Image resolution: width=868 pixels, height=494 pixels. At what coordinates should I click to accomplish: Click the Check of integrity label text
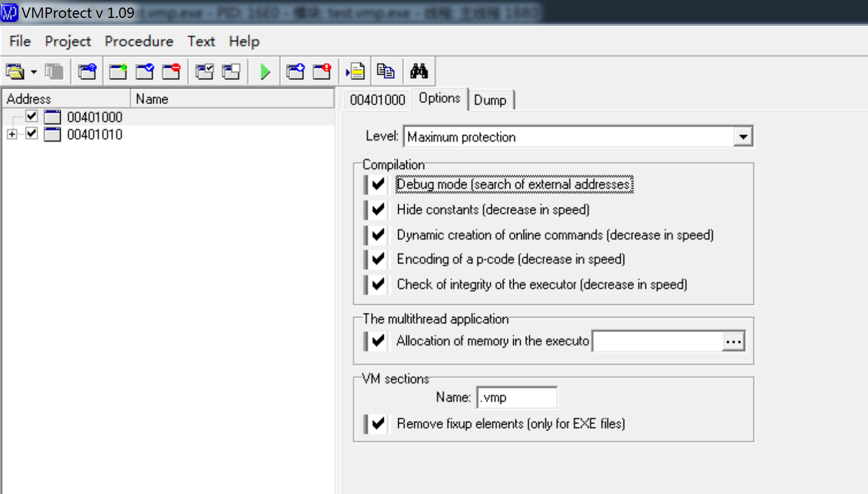(542, 285)
